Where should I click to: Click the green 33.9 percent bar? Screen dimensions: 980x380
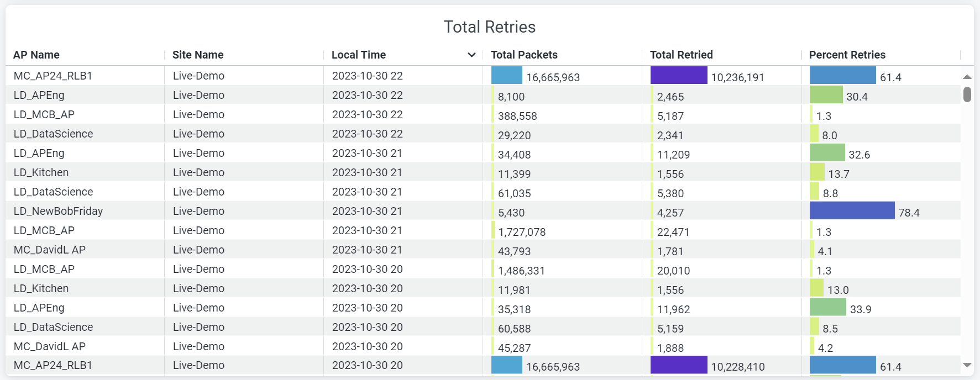pyautogui.click(x=827, y=307)
